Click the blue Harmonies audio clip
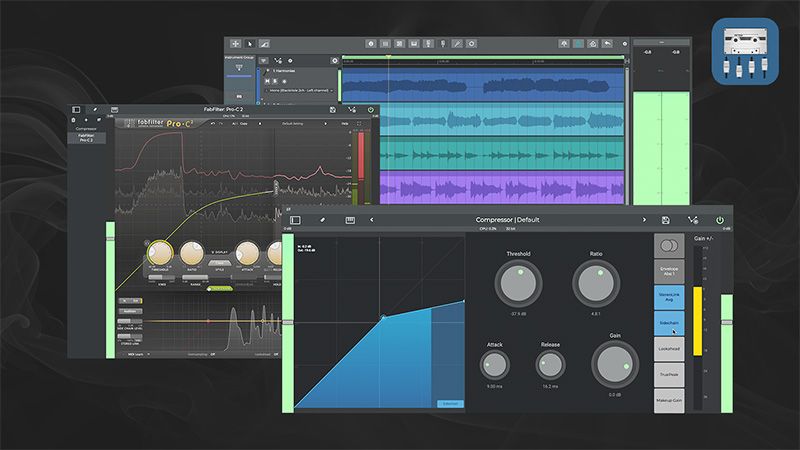This screenshot has height=450, width=800. [x=483, y=85]
